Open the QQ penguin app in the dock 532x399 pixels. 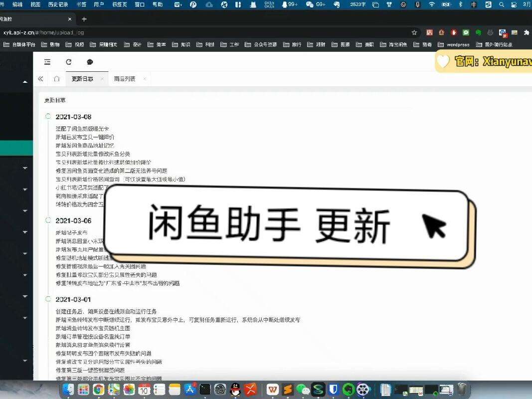235,390
